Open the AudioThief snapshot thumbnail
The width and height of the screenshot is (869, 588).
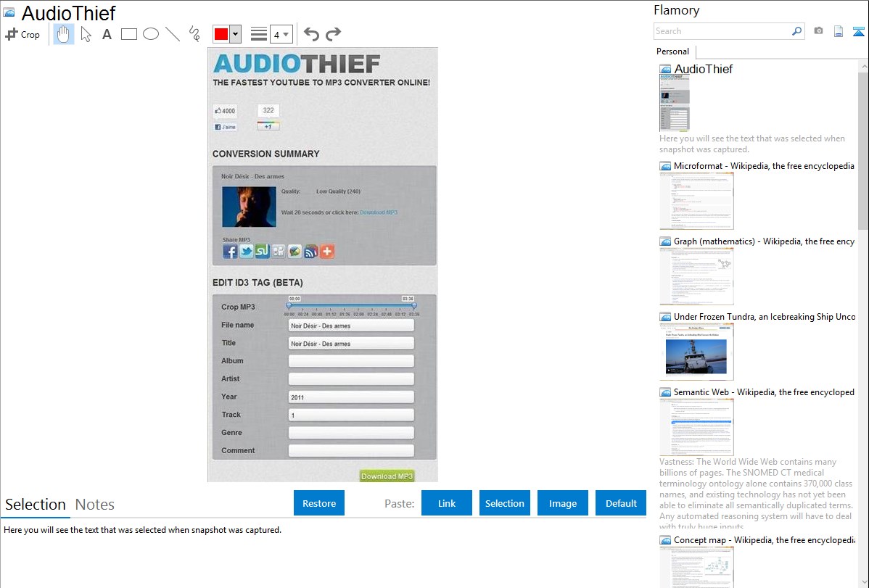[675, 102]
